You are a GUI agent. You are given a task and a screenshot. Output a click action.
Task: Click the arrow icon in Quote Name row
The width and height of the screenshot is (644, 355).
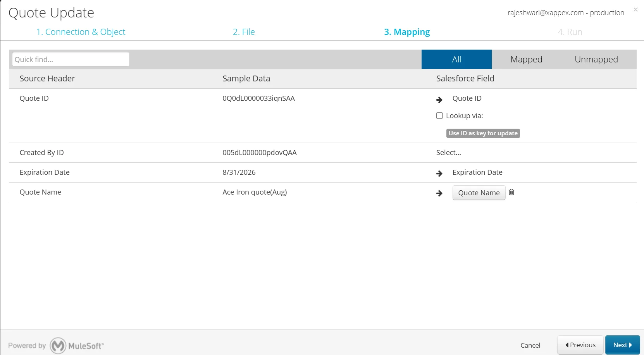pos(439,193)
